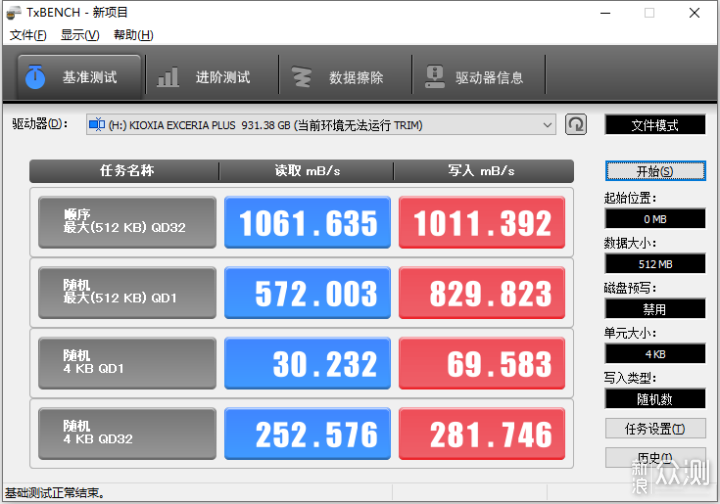Open 任务设置(T) button

[x=655, y=429]
